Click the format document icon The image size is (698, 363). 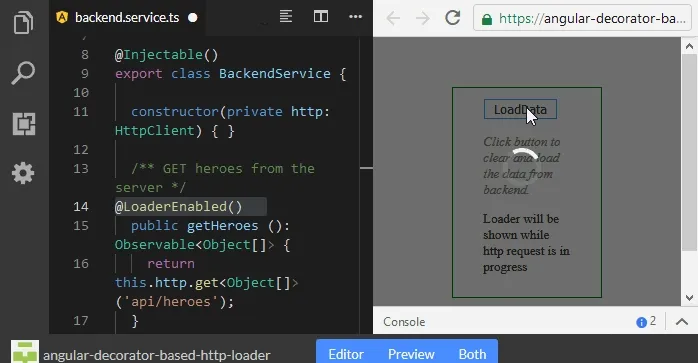tap(286, 17)
